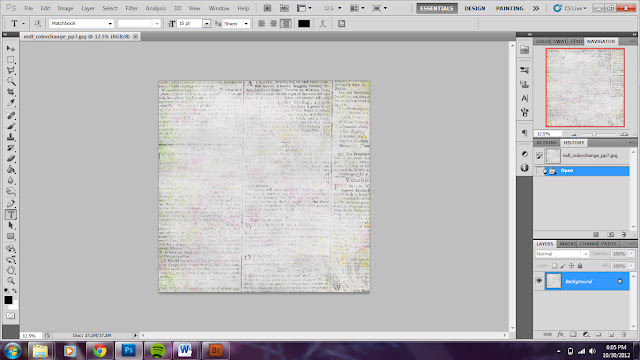640x360 pixels.
Task: Toggle right align text option
Action: click(x=286, y=24)
